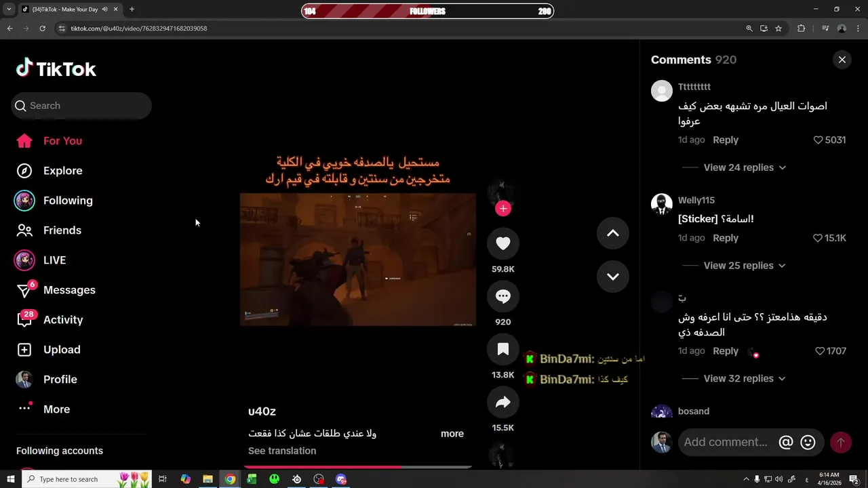Click the Upload plus icon

coord(24,350)
